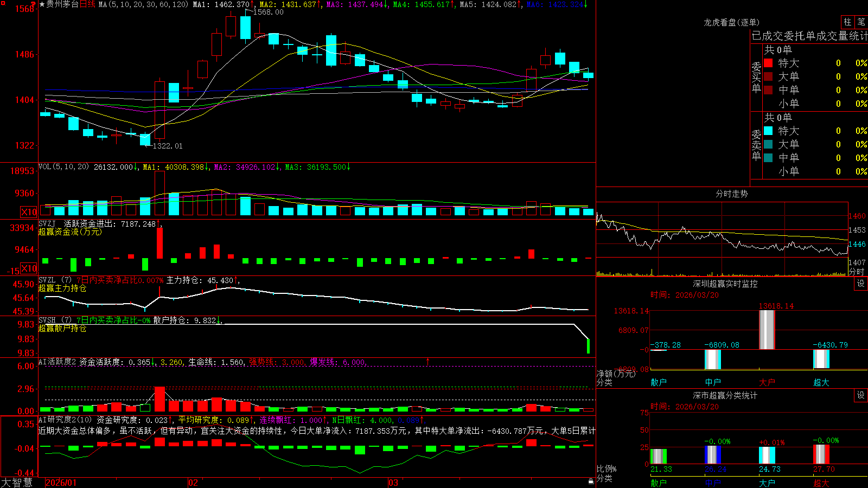Image resolution: width=868 pixels, height=488 pixels.
Task: Click the 超赢主力持仓 label
Action: coord(62,288)
